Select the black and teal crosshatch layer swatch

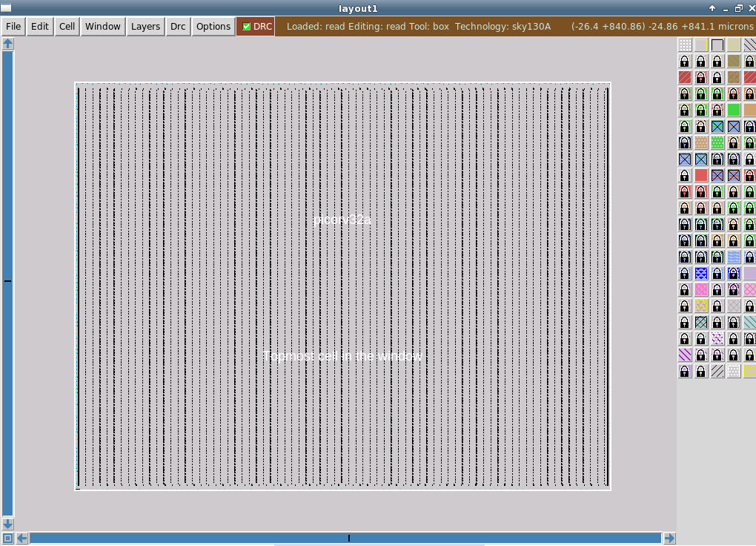pyautogui.click(x=701, y=322)
